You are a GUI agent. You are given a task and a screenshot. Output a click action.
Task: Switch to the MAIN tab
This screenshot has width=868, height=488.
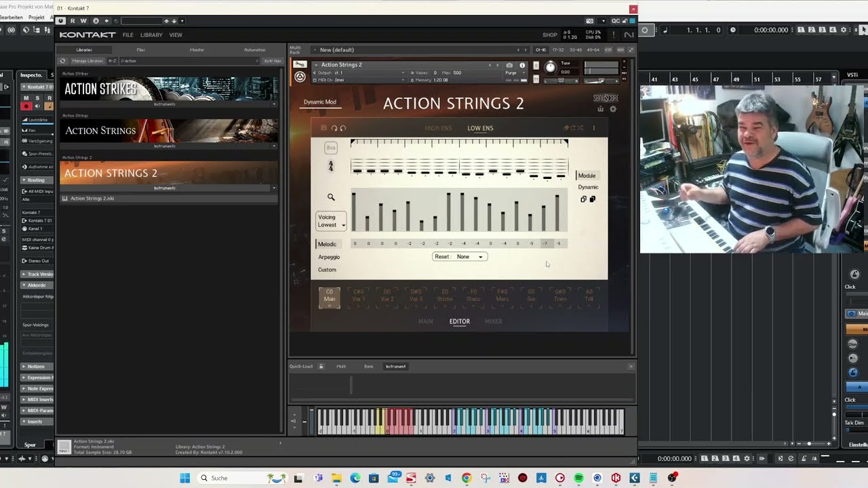[x=426, y=321]
